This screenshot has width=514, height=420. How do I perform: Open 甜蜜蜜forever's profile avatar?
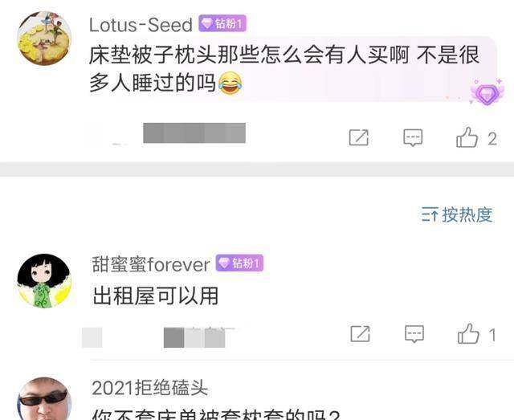(44, 280)
